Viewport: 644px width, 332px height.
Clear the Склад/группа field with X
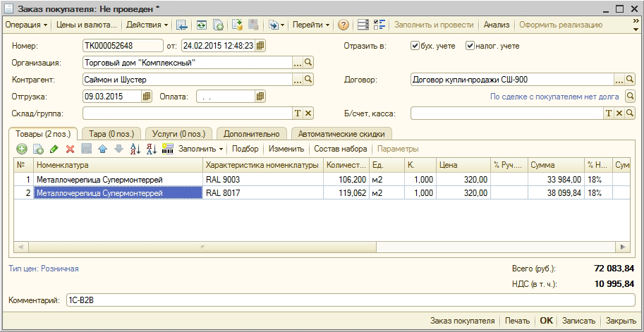[x=308, y=113]
